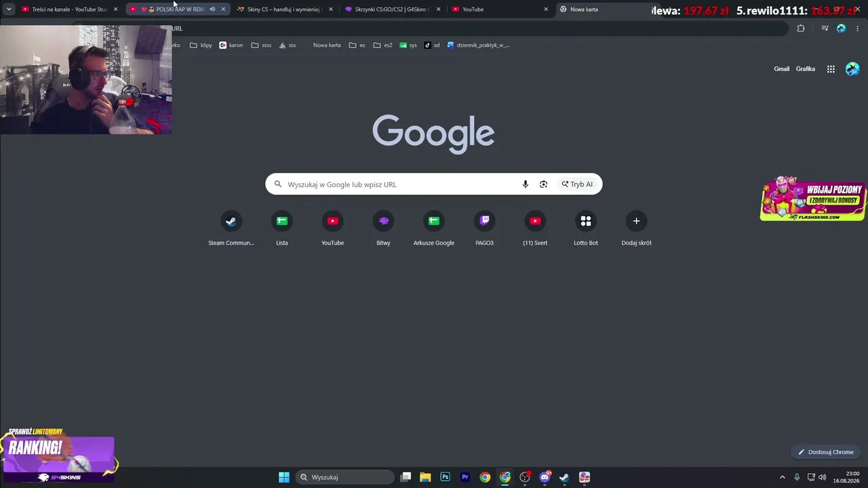Open the Google apps grid

click(x=831, y=69)
